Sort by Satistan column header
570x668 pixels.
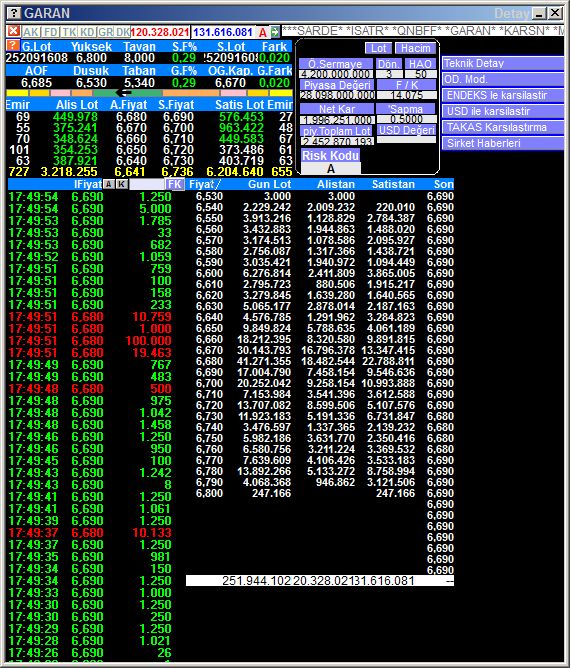[x=393, y=184]
